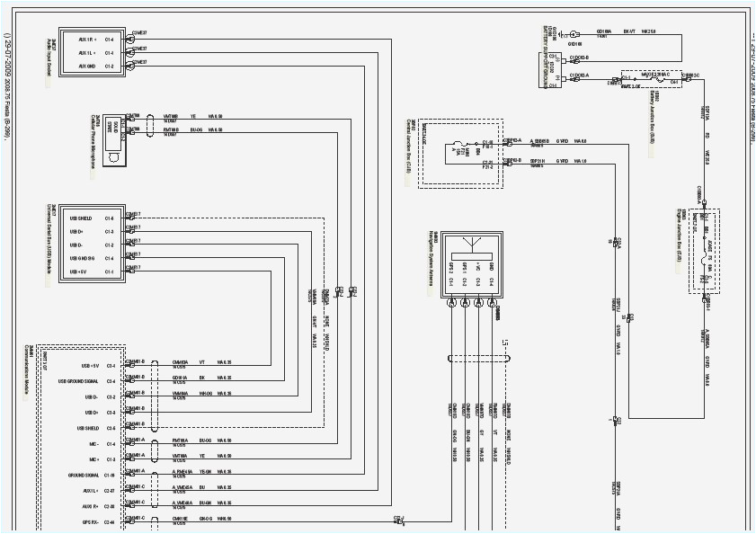Image resolution: width=756 pixels, height=534 pixels.
Task: Select the fuse symbol in Battery Junction Box
Action: point(655,79)
